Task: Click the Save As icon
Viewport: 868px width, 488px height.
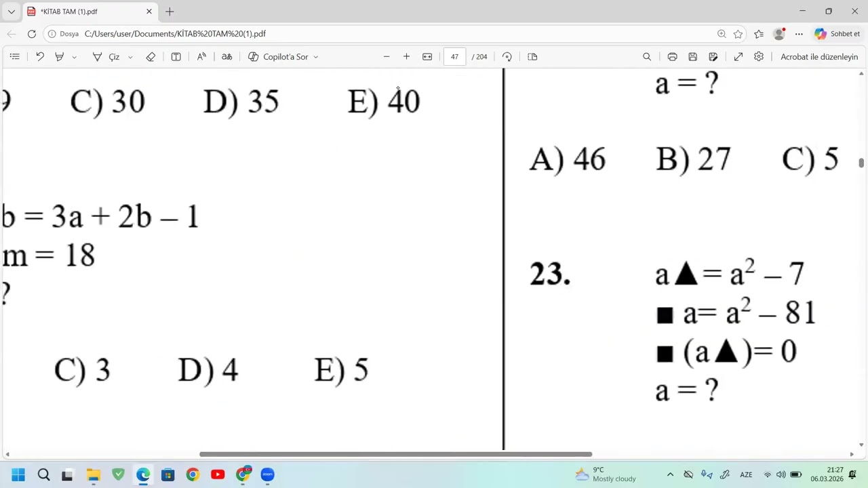Action: (x=713, y=57)
